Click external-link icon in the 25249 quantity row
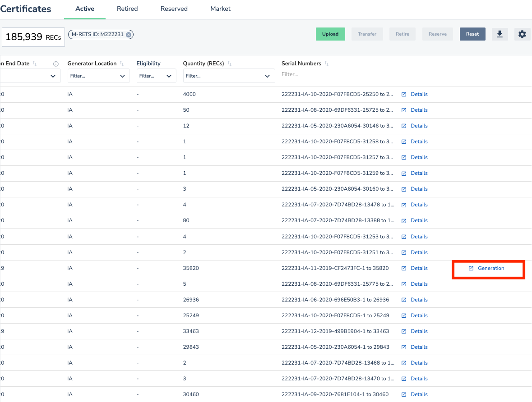 [x=404, y=315]
